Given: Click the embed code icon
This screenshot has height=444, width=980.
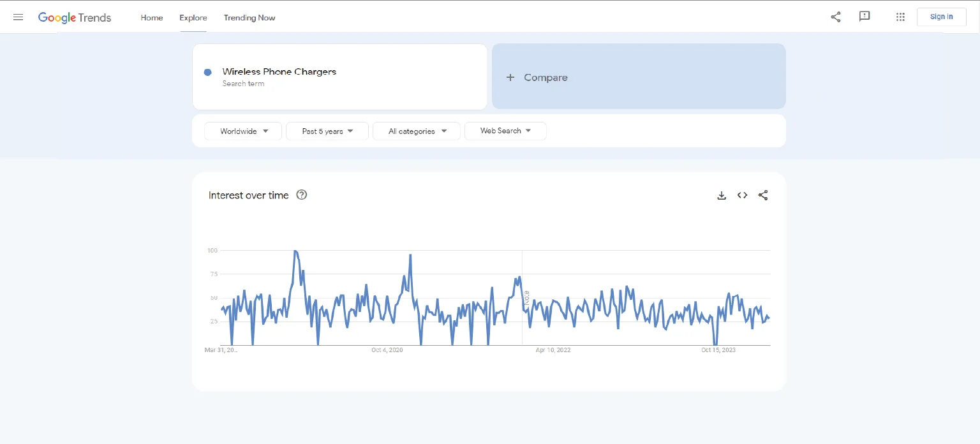Looking at the screenshot, I should pos(742,195).
